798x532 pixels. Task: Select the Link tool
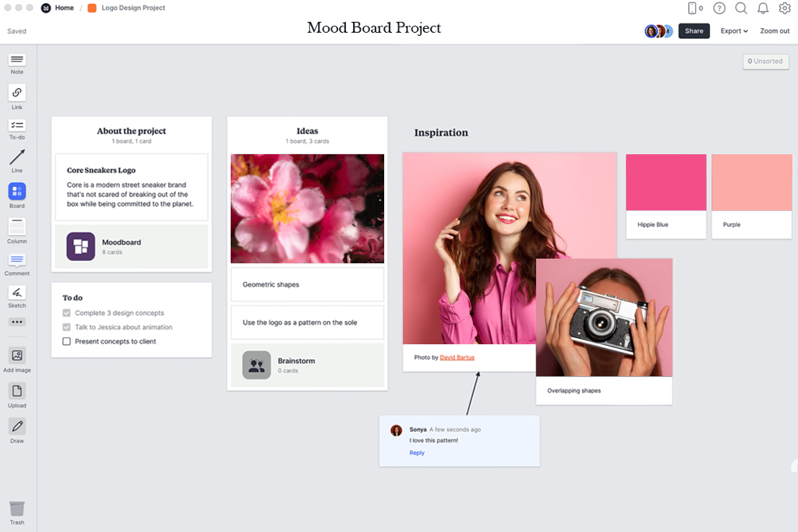tap(17, 93)
